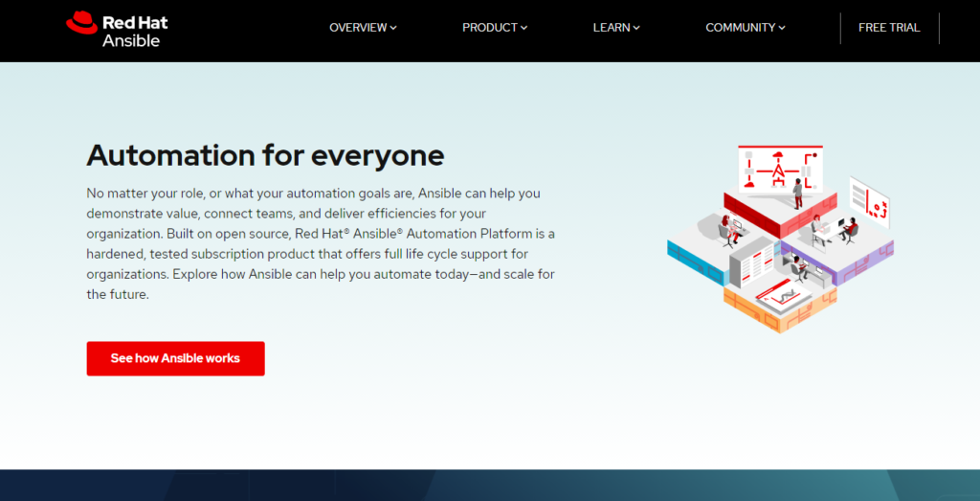
Task: Click the paragraph starting 'No matter your role'
Action: (x=321, y=244)
